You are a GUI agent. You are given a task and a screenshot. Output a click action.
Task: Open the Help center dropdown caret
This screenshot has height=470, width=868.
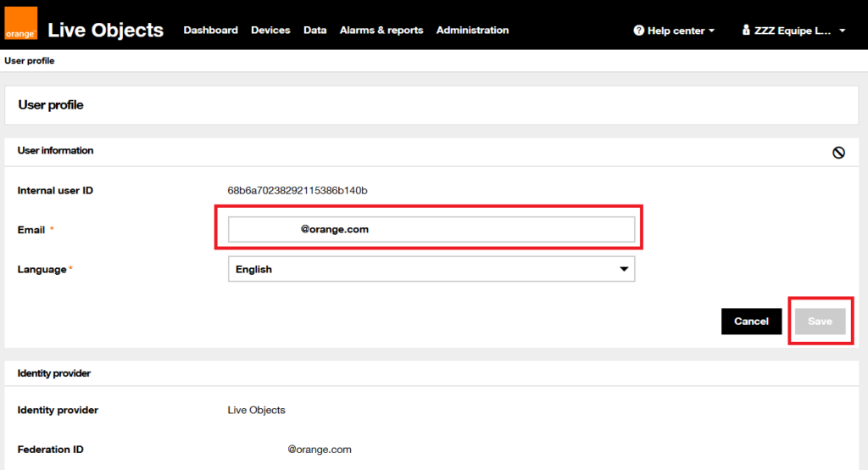(711, 31)
